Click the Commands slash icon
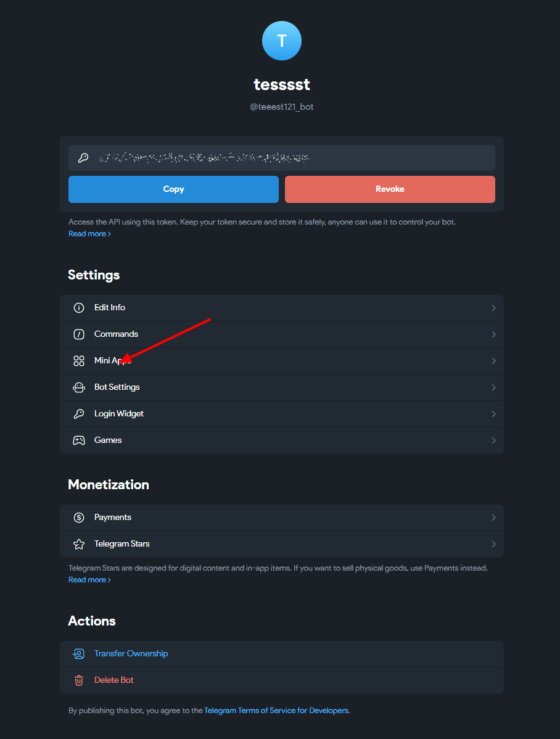The height and width of the screenshot is (739, 560). pyautogui.click(x=79, y=334)
